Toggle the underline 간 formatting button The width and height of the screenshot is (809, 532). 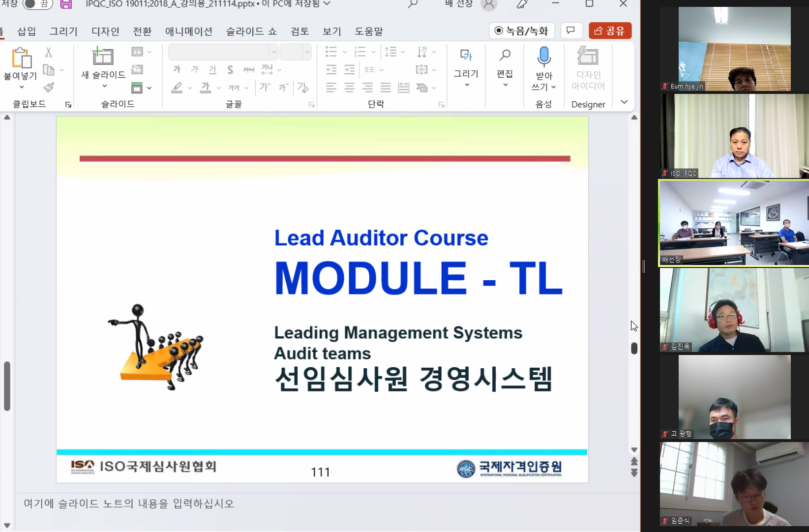pos(212,70)
